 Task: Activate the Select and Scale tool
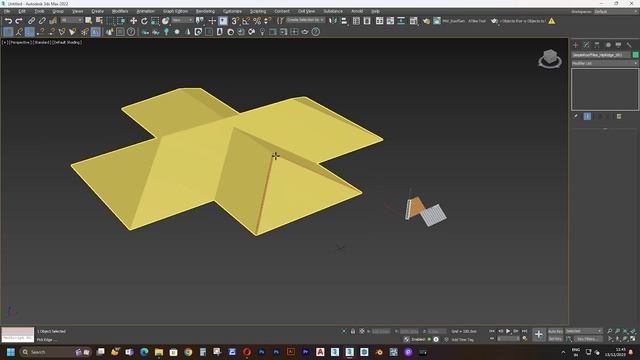155,21
